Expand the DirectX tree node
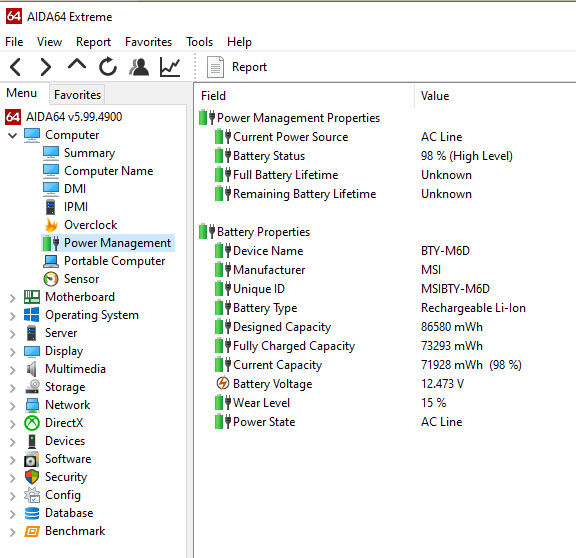 click(x=12, y=424)
